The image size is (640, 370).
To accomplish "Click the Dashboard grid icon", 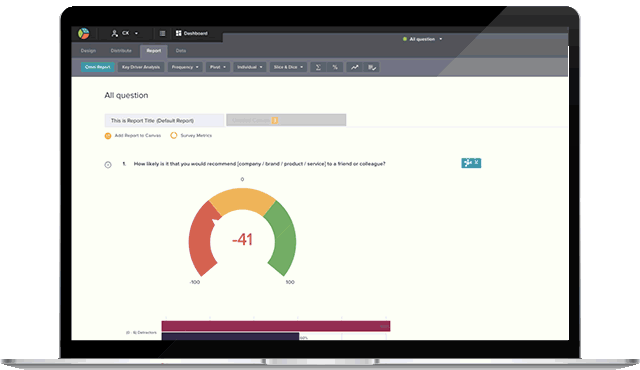I will (x=178, y=33).
